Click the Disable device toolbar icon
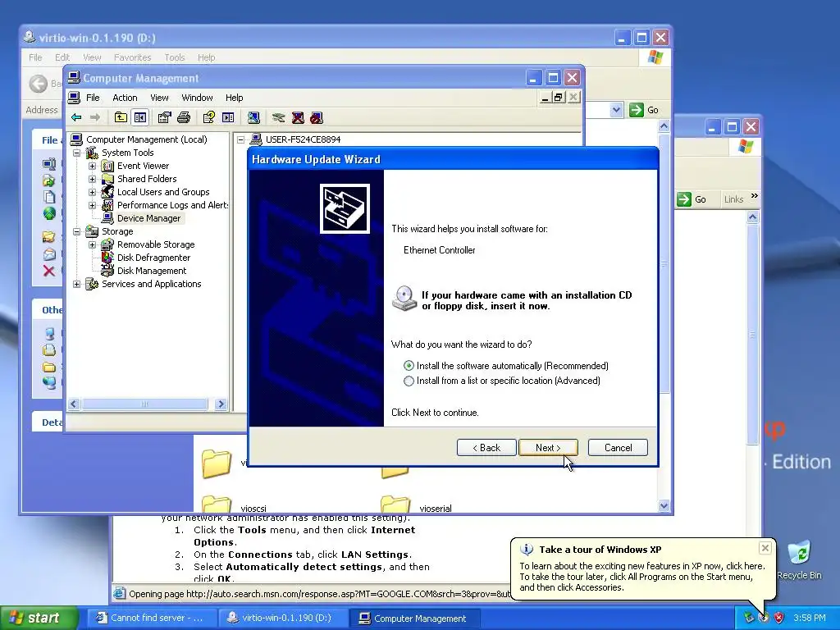 point(317,117)
